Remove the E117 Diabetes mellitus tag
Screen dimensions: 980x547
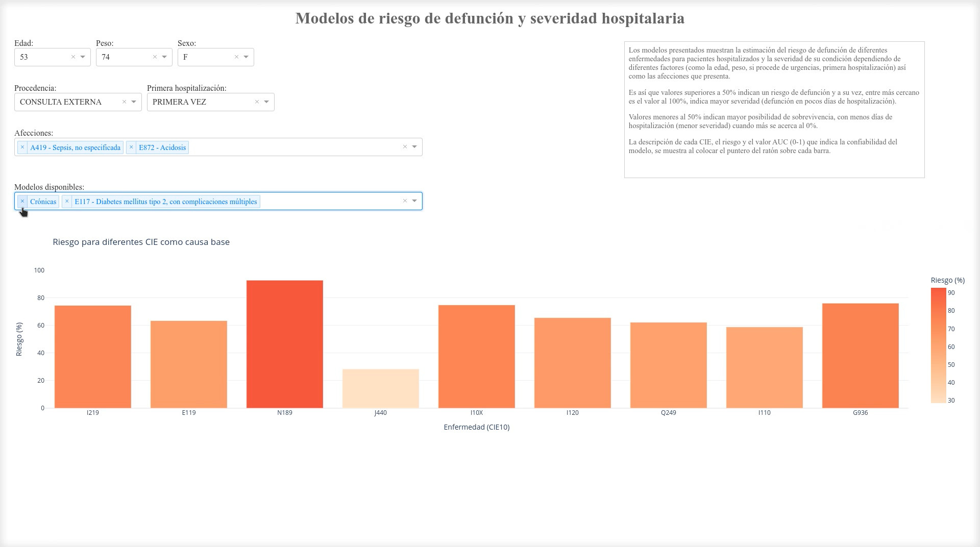[67, 202]
